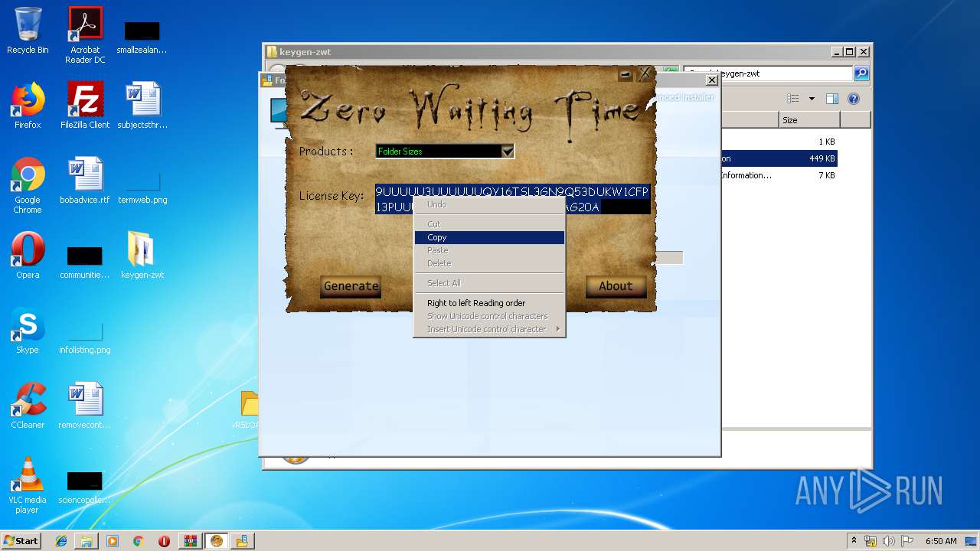Select the Firefox desktop icon
This screenshot has width=980, height=551.
point(28,106)
